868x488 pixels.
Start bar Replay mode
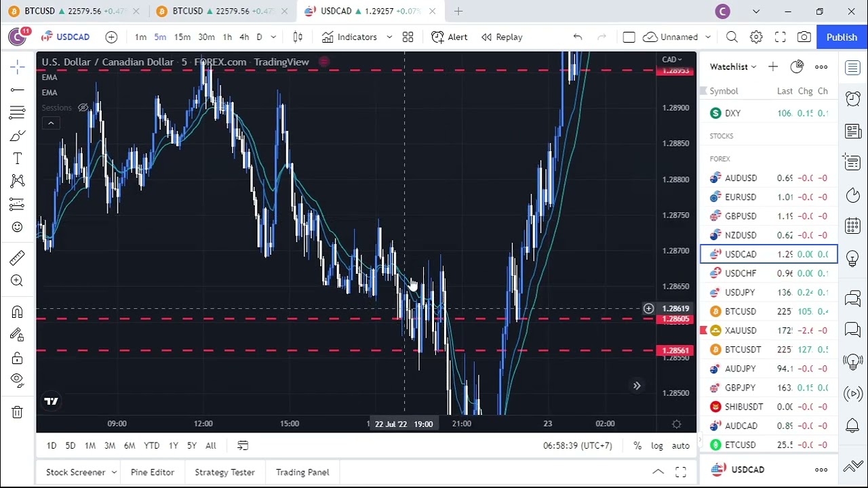(502, 37)
